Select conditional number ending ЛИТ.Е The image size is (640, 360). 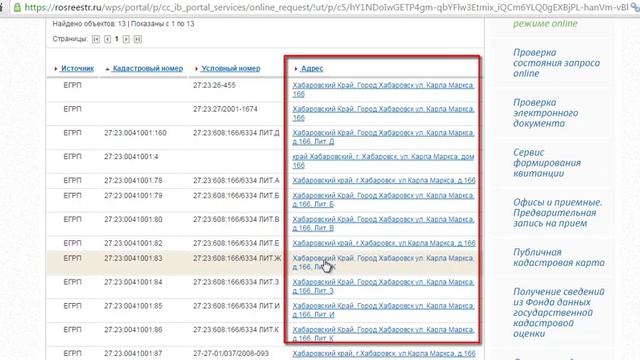236,243
